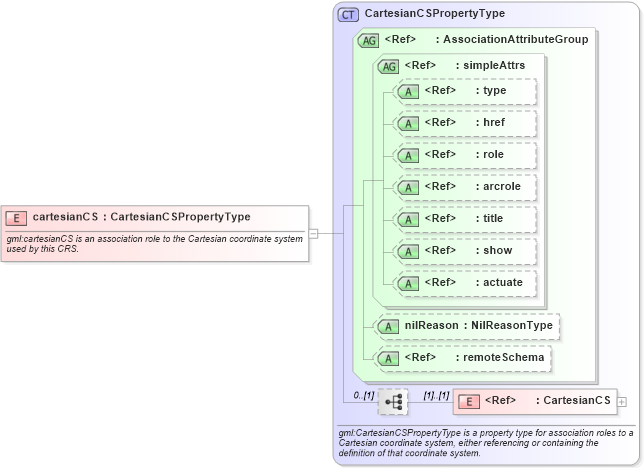Click the AG icon for AssociationAttributeGroup
Image resolution: width=644 pixels, height=468 pixels.
coord(368,41)
